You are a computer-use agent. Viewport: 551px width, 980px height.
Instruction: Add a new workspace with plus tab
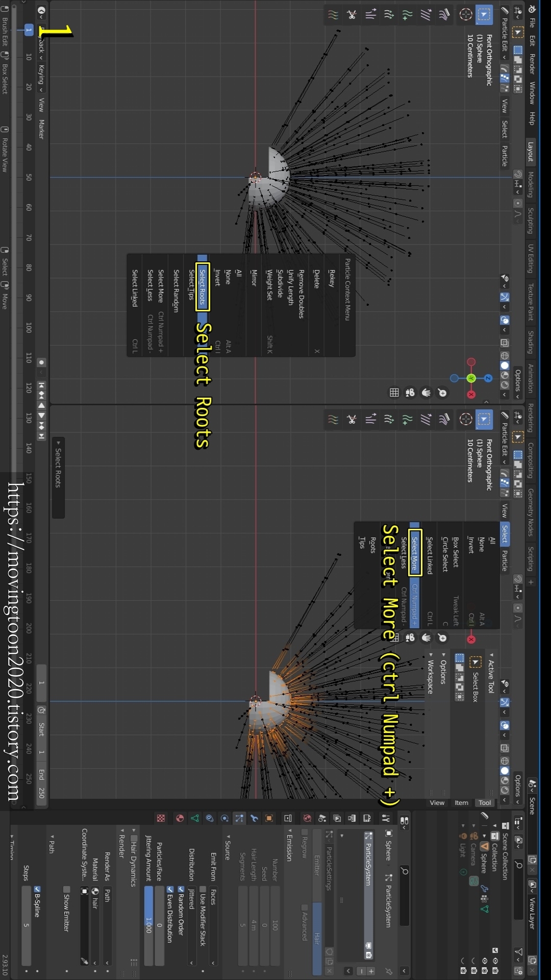click(532, 582)
